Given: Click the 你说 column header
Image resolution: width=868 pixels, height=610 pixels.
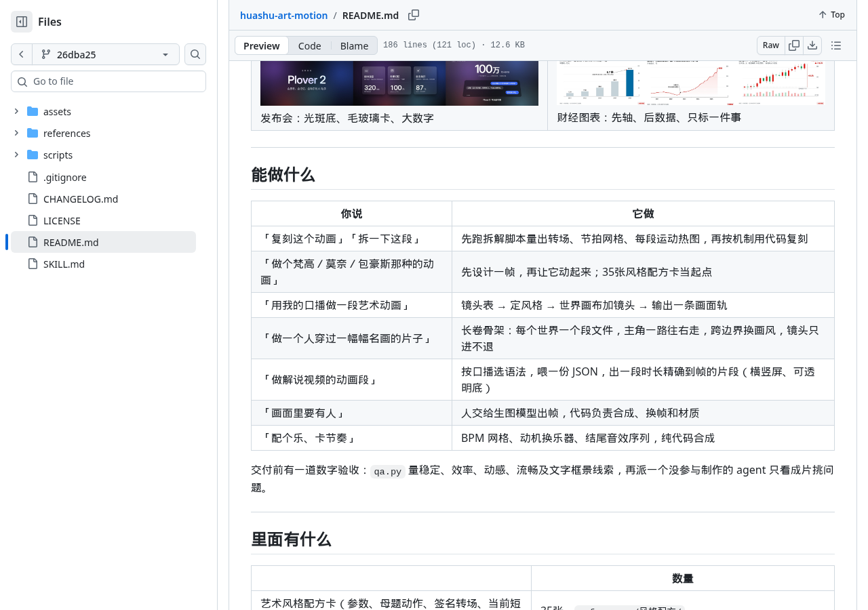Looking at the screenshot, I should 351,213.
